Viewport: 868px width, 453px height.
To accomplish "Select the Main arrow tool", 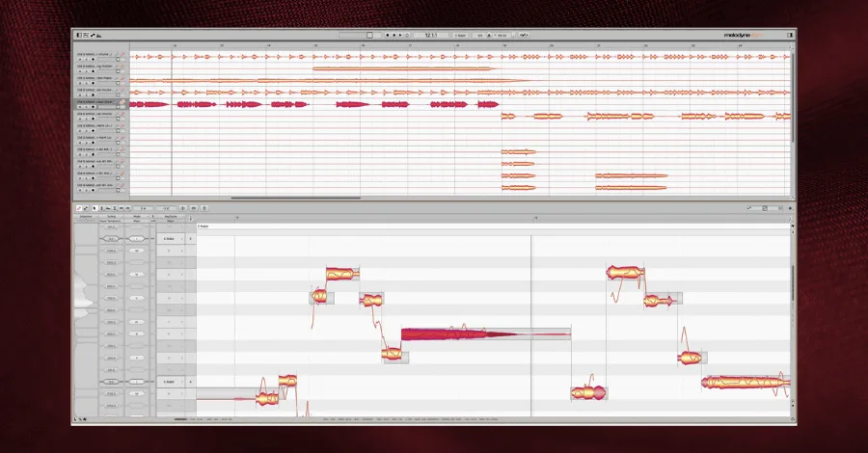I will point(95,208).
